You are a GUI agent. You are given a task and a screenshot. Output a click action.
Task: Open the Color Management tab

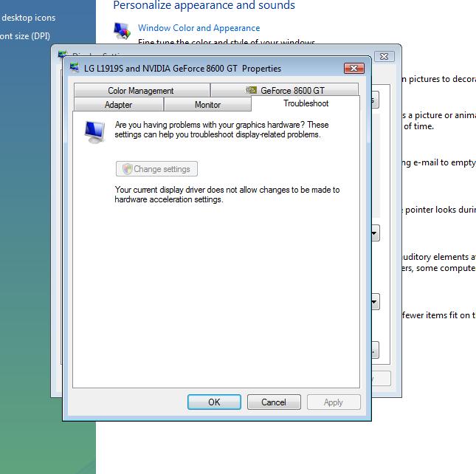(x=142, y=90)
